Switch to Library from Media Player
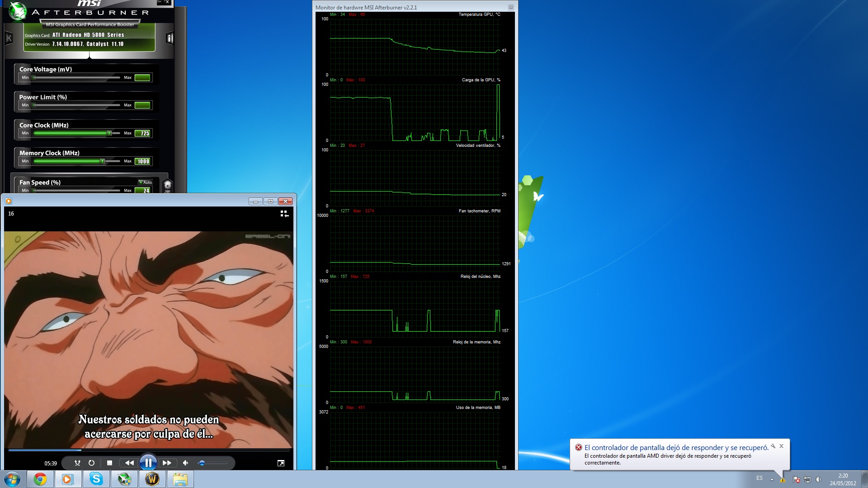Screen dimensions: 868x488 click(x=284, y=214)
